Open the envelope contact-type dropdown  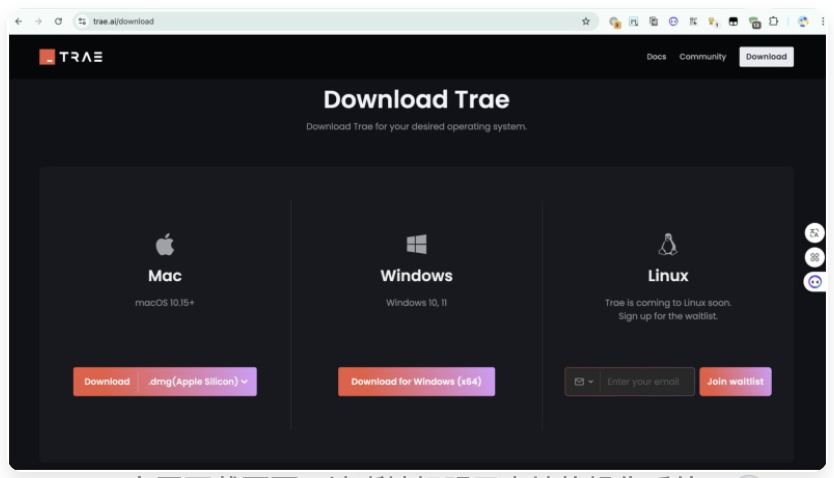583,381
